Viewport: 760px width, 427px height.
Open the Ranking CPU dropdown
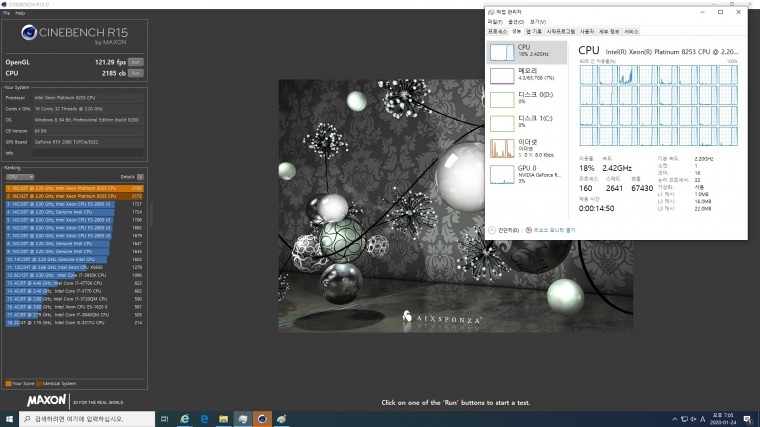(x=20, y=177)
